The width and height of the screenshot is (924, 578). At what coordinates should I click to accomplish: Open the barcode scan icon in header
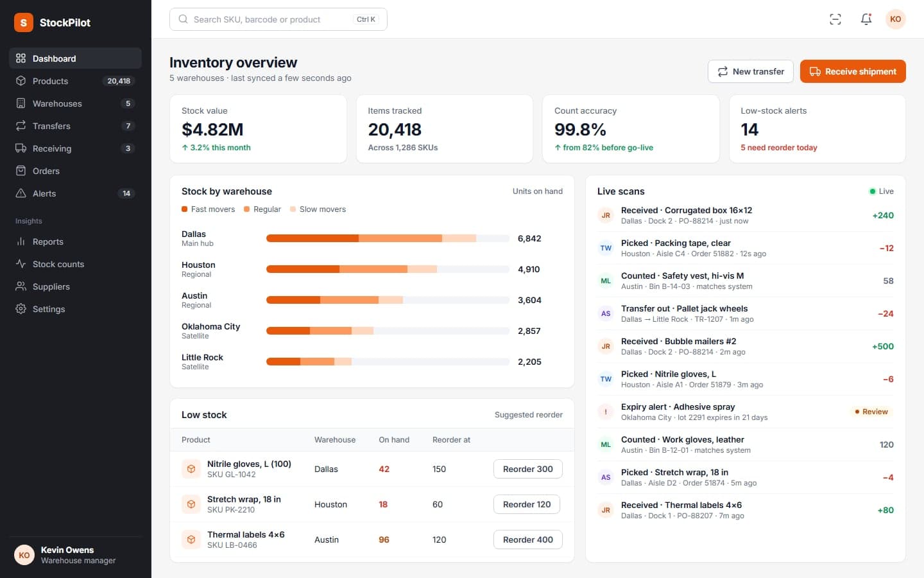click(835, 19)
